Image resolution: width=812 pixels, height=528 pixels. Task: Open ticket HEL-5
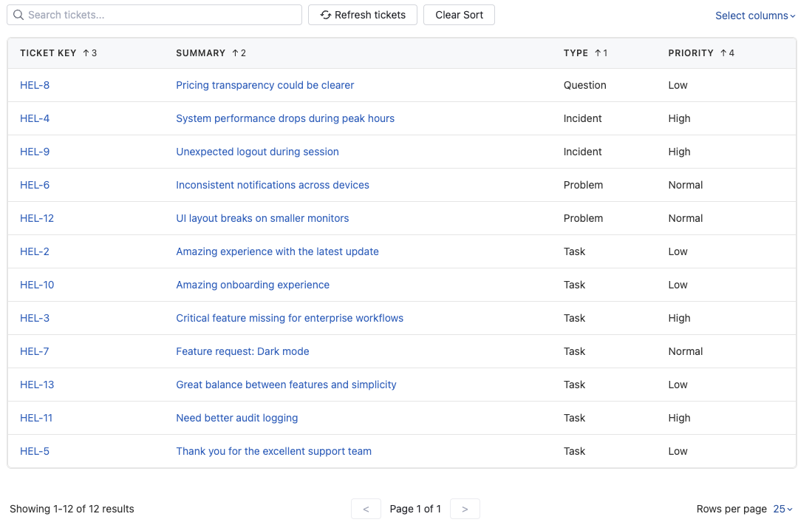click(x=35, y=451)
